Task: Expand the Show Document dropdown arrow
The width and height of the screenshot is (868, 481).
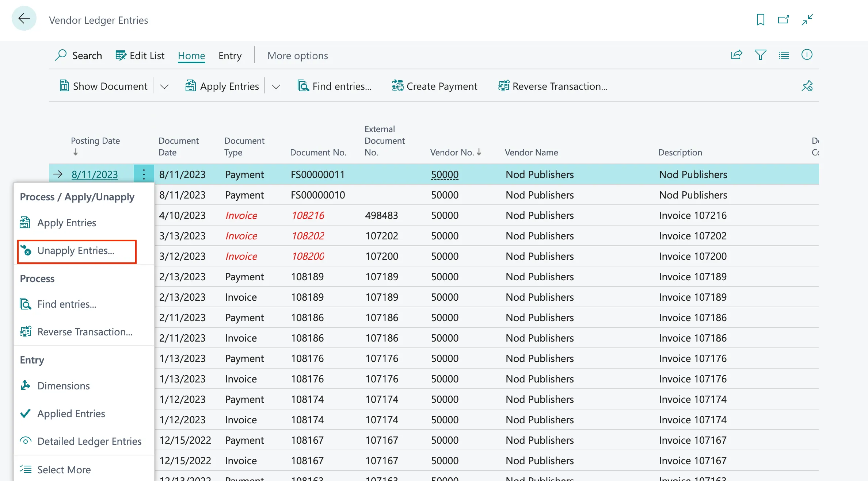Action: [164, 86]
